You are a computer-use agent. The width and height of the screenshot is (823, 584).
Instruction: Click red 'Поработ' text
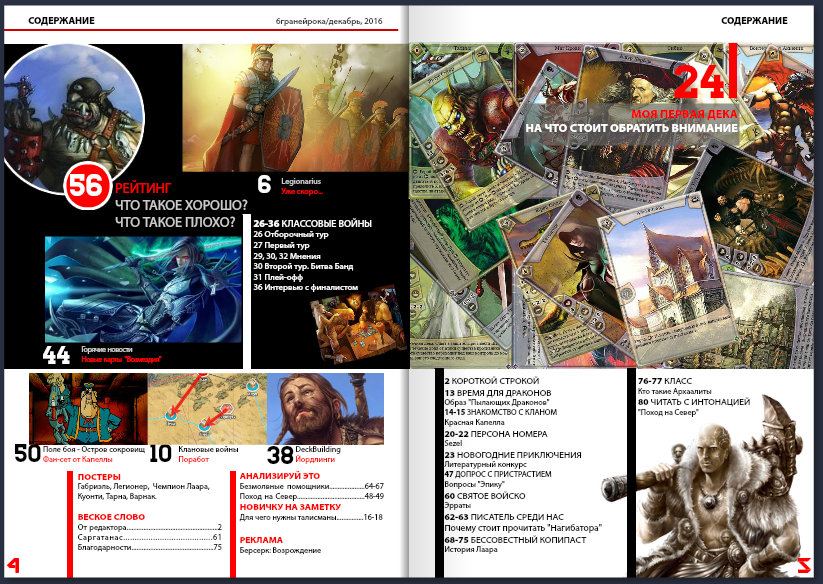pos(193,459)
